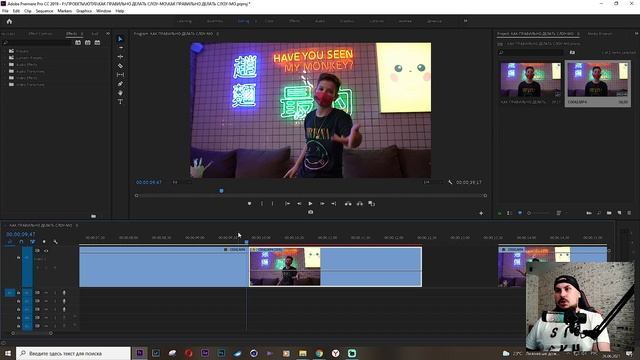Click the Comparison View button
Image resolution: width=640 pixels, height=360 pixels.
point(371,204)
